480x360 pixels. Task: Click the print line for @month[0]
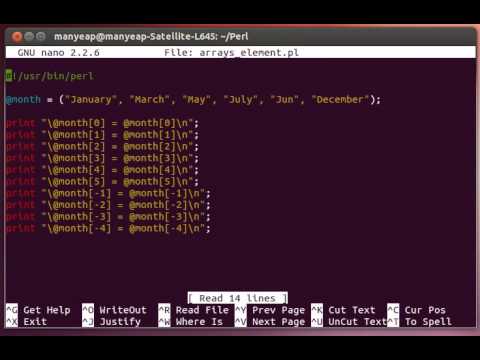[102, 123]
